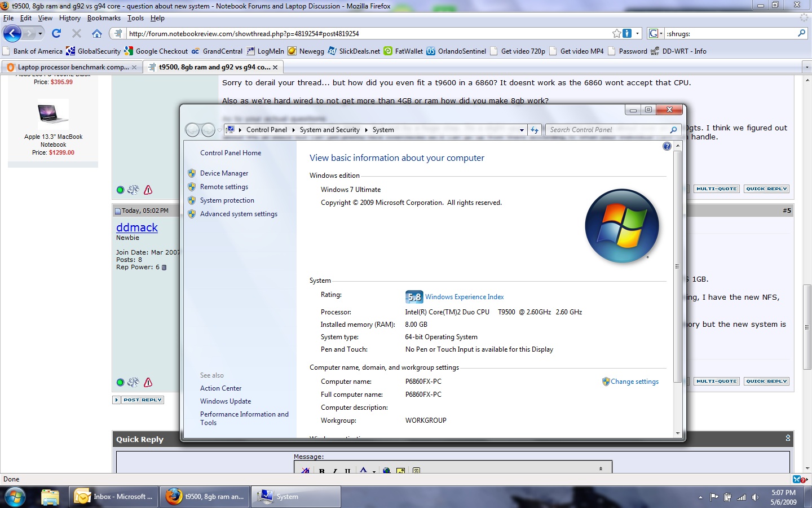Open ddmack user profile link
The height and width of the screenshot is (508, 812).
(137, 227)
